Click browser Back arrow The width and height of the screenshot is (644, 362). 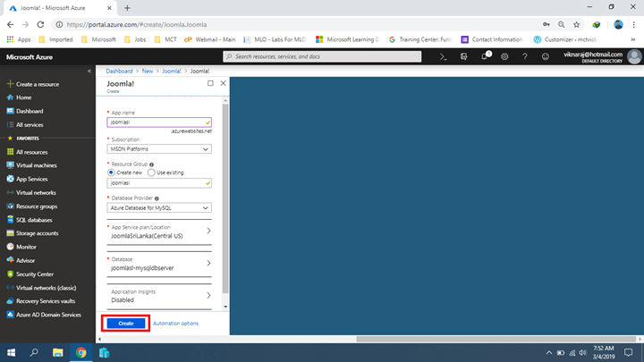tap(11, 25)
